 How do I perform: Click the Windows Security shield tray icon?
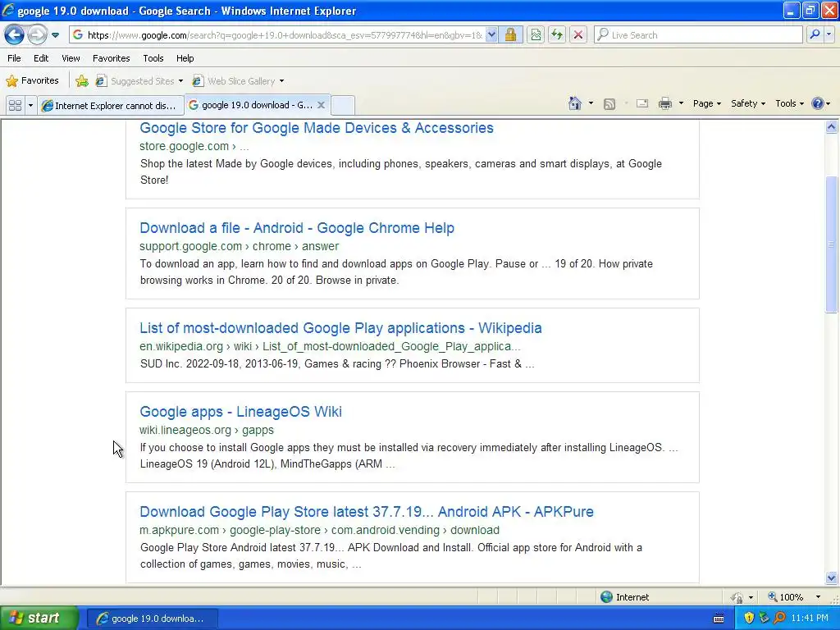[x=749, y=618]
